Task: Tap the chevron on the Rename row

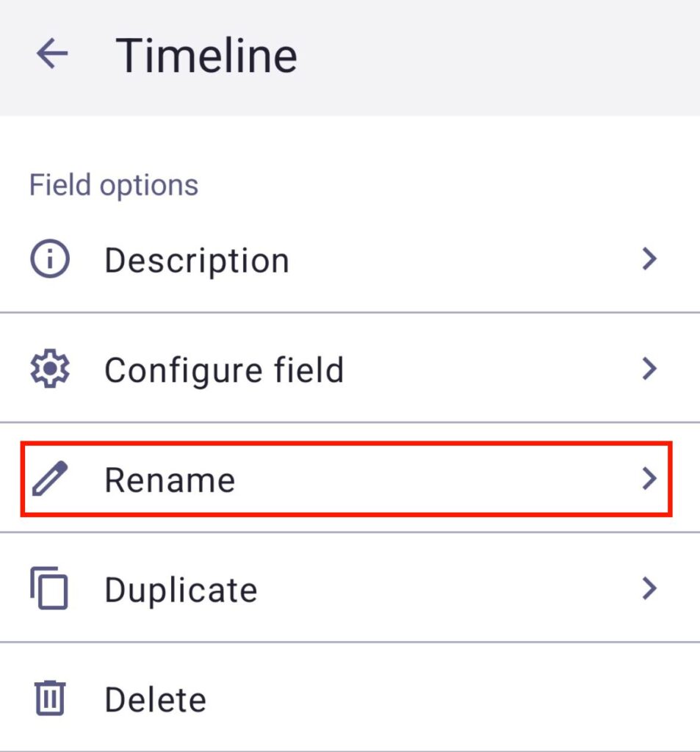Action: [649, 479]
